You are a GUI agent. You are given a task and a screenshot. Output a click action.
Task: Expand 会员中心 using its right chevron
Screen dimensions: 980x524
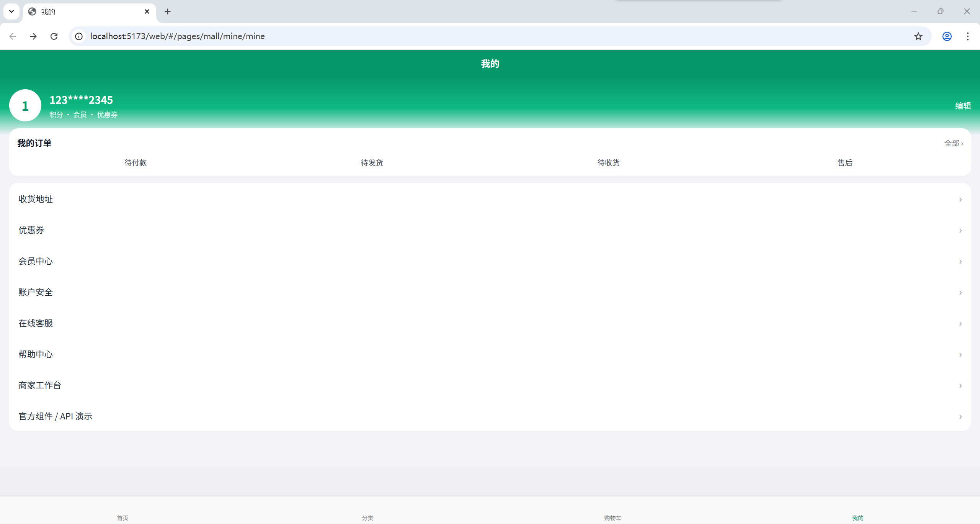pos(960,262)
